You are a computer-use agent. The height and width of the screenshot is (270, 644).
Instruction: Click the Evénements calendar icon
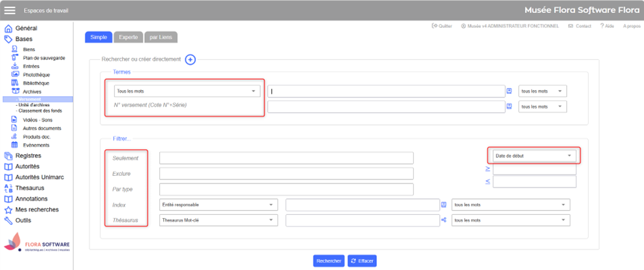point(15,145)
